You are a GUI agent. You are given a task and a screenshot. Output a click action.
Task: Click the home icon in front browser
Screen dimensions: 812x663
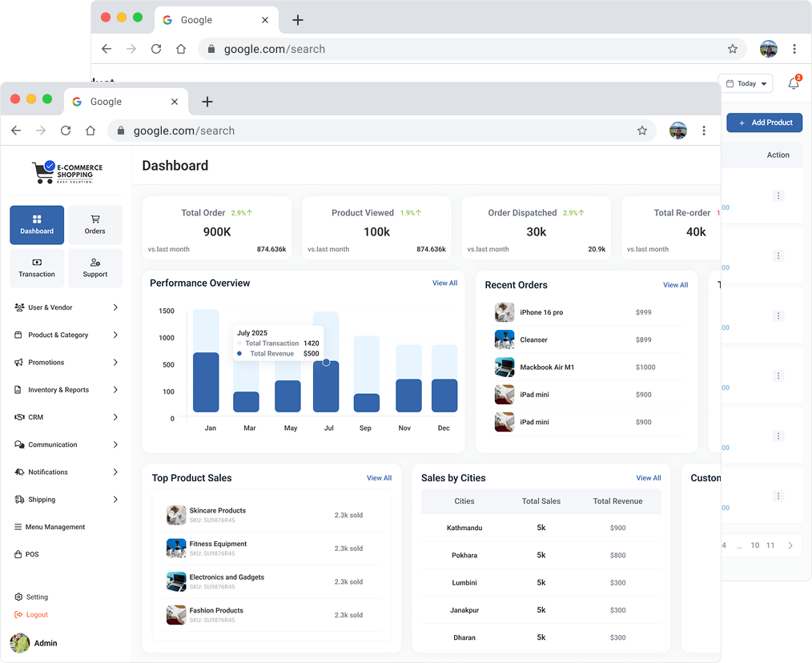90,131
